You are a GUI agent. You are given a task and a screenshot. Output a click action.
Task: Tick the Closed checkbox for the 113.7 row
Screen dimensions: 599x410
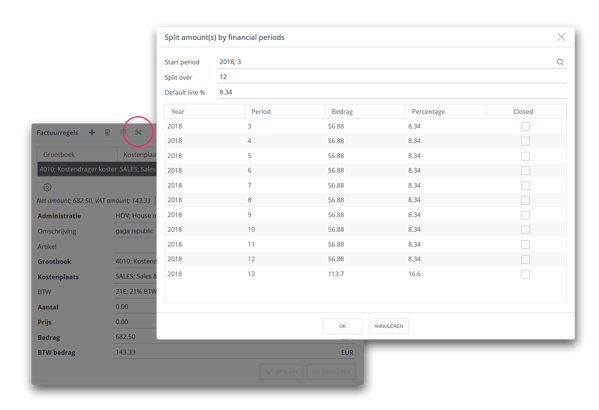(525, 274)
